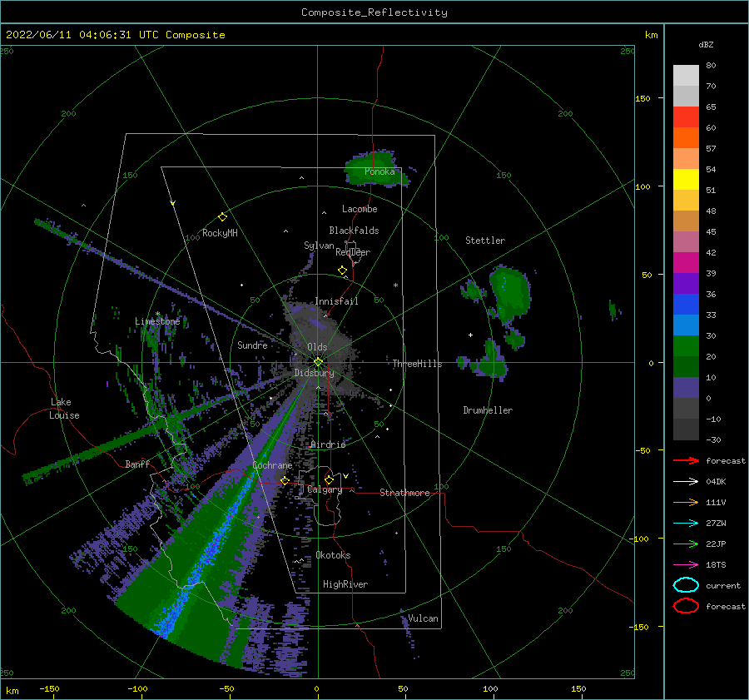Image resolution: width=749 pixels, height=700 pixels.
Task: Click the yellow V marker northeast of Calgary
Action: [345, 476]
